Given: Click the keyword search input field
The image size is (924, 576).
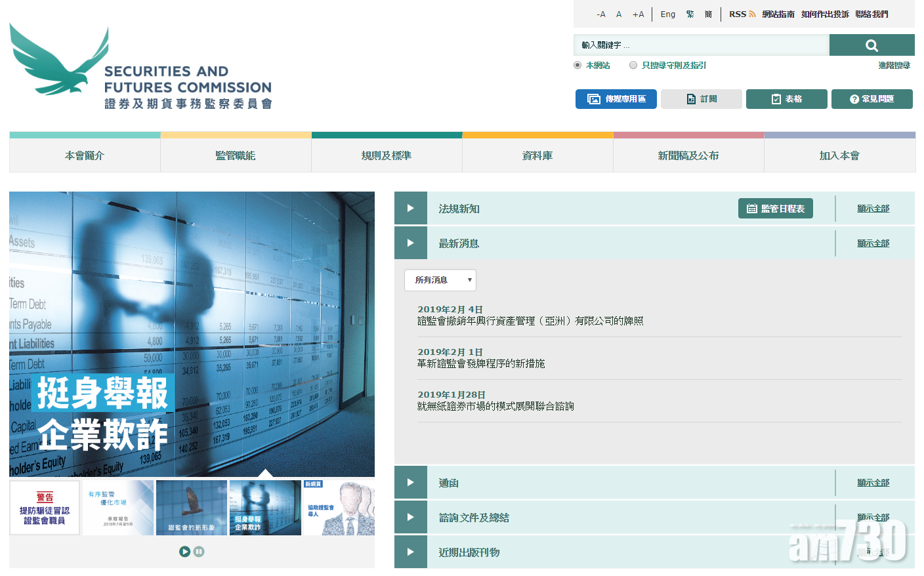Looking at the screenshot, I should click(701, 45).
